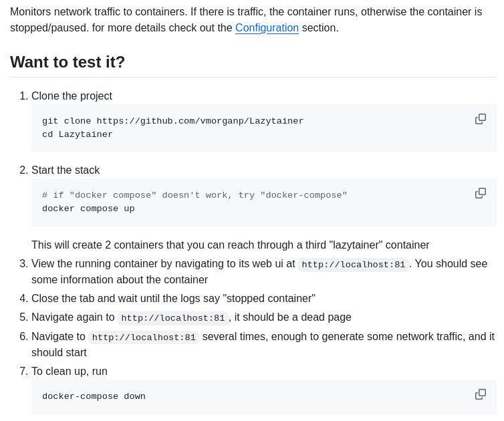Image resolution: width=504 pixels, height=421 pixels.
Task: Click the localhost:81 code in the network traffic step
Action: pos(144,337)
